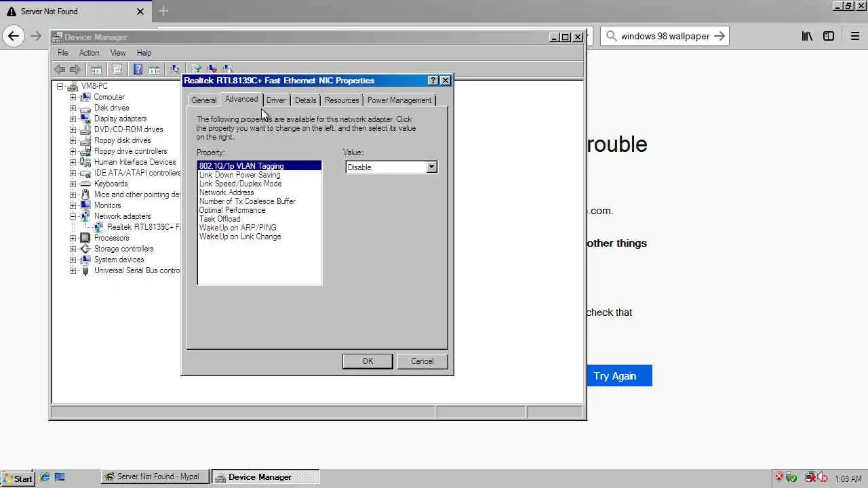Viewport: 868px width, 488px height.
Task: Click the dialog's question mark help button
Action: click(x=433, y=80)
